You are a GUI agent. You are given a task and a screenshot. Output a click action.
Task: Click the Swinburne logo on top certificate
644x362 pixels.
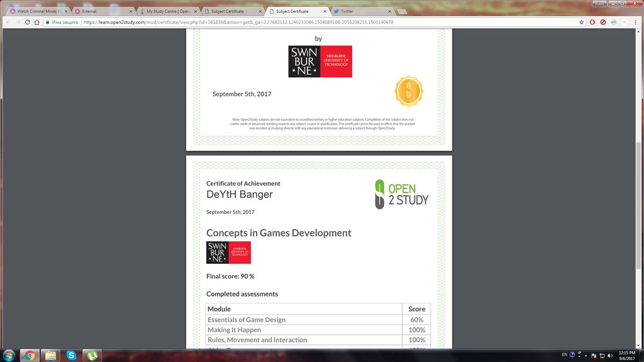320,61
